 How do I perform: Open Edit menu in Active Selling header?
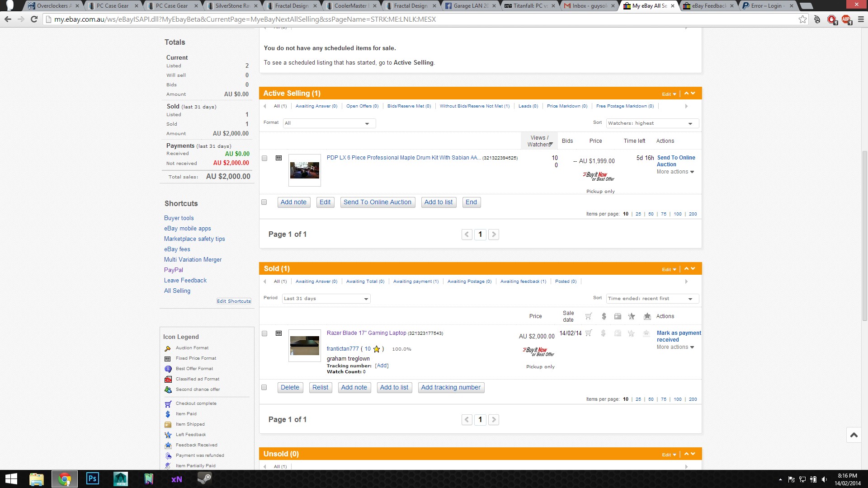coord(669,94)
